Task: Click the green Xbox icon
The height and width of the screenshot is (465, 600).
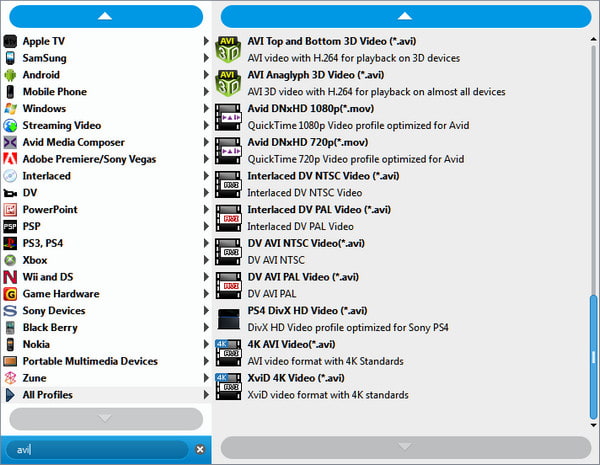Action: pos(10,260)
